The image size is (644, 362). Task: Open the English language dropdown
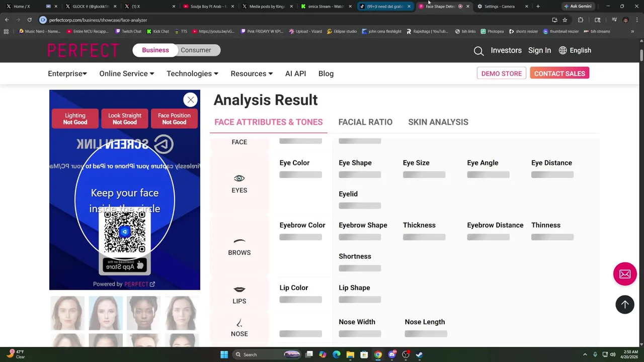click(x=580, y=50)
